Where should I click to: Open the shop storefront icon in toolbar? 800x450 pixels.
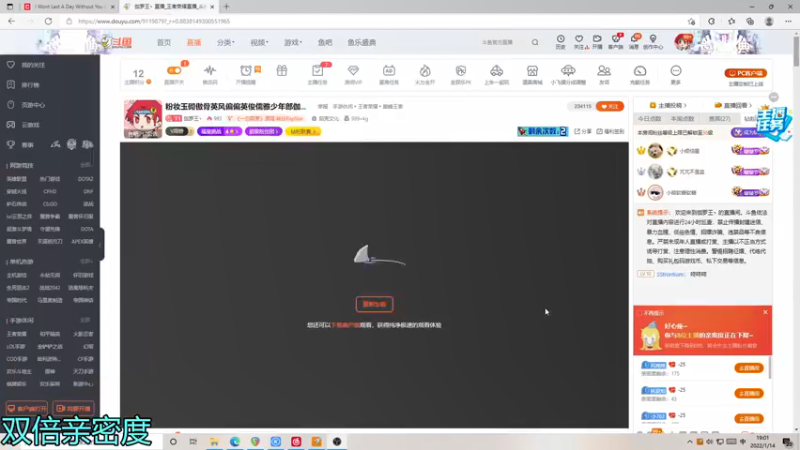[x=532, y=70]
